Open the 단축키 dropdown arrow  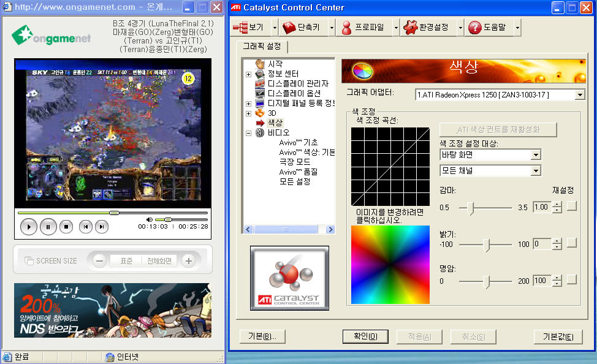point(332,28)
